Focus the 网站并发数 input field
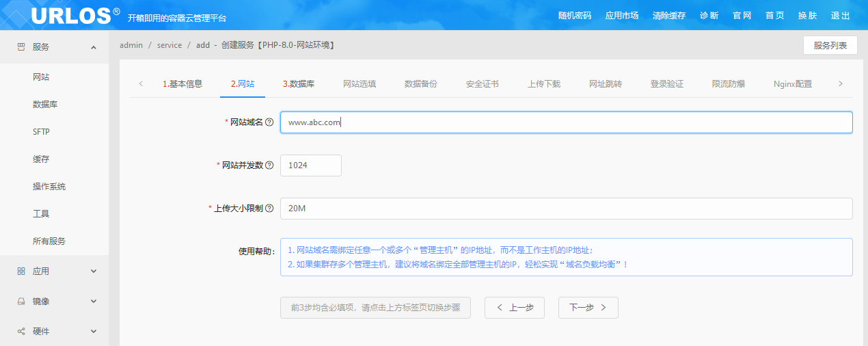 (x=310, y=165)
